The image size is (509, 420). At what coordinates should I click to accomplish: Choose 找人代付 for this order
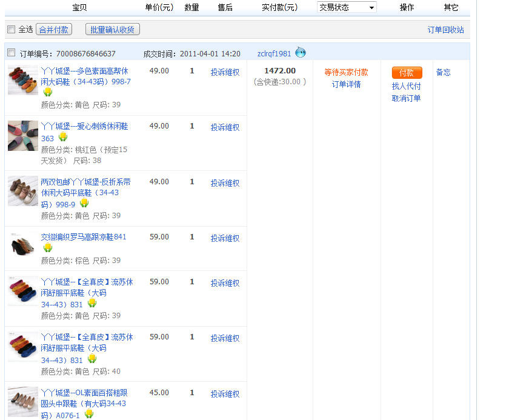406,86
